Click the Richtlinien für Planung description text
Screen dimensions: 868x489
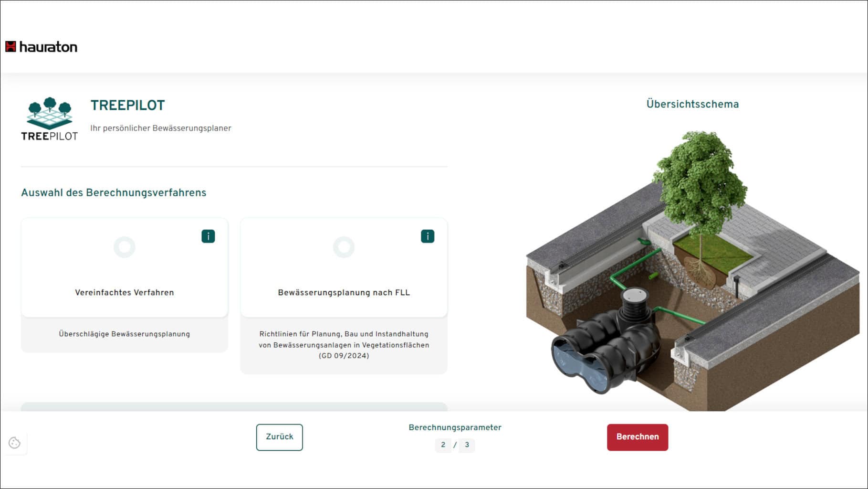[344, 345]
